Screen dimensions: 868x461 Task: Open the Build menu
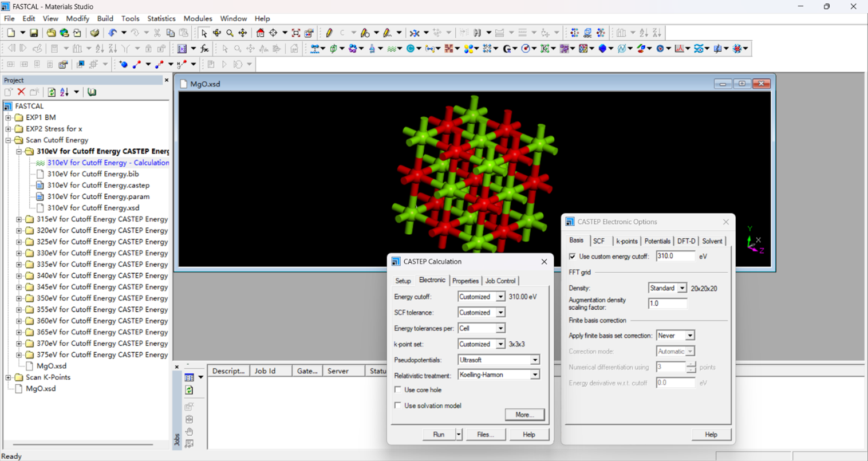tap(105, 18)
